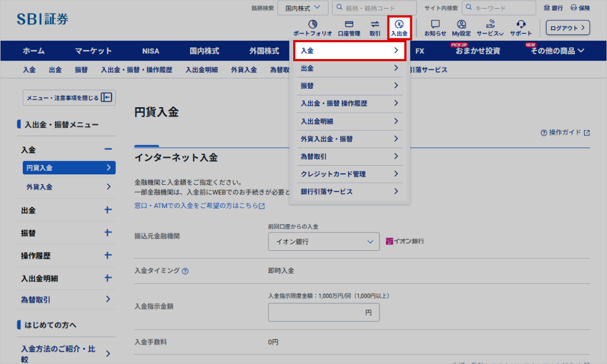Open the My設定 profile settings icon
Image resolution: width=607 pixels, height=364 pixels.
click(x=461, y=24)
